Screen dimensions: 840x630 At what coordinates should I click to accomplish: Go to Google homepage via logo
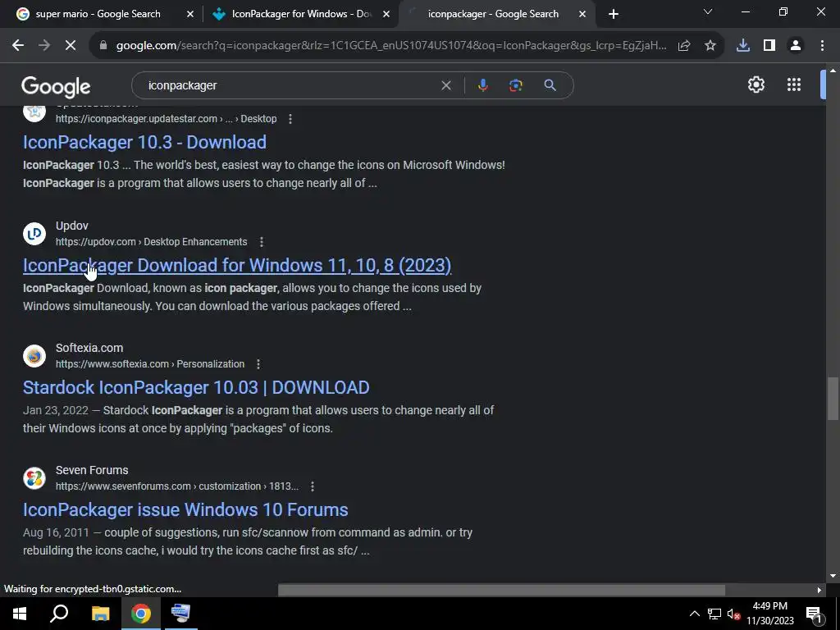(56, 87)
